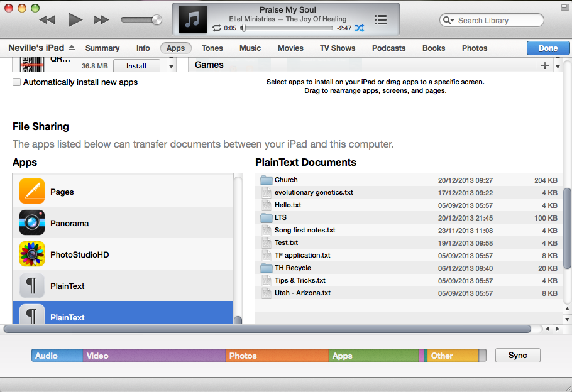This screenshot has width=572, height=392.
Task: Click the Video capacity segment
Action: pyautogui.click(x=154, y=356)
